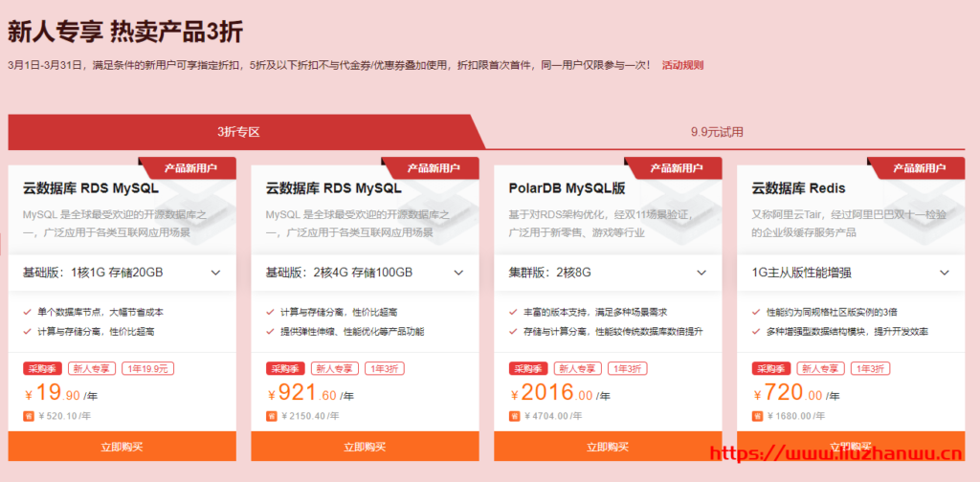Viewport: 980px width, 482px height.
Task: Expand the 2核4G 存储100GB spec dropdown
Action: click(x=459, y=273)
